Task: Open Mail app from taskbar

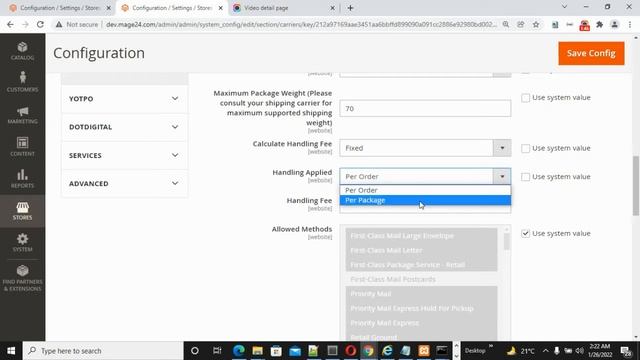Action: click(x=295, y=351)
